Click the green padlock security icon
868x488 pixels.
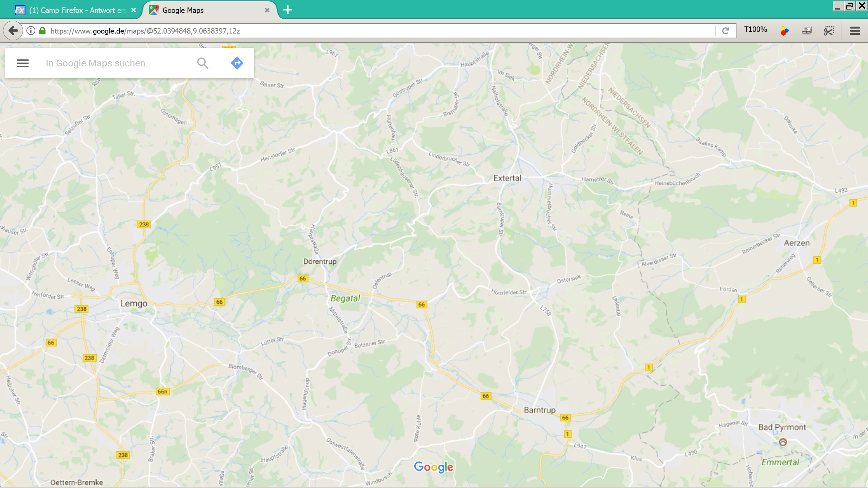click(x=42, y=31)
